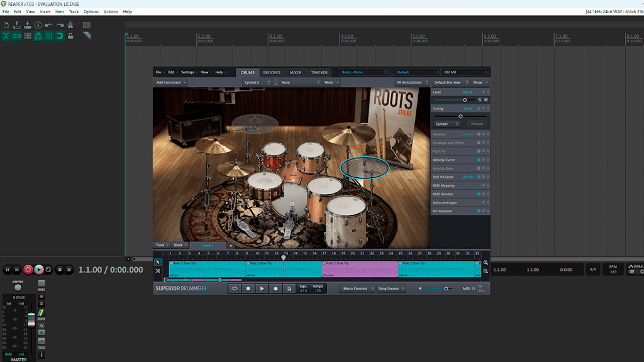Open REAPER Track menu
The image size is (644, 362).
74,12
